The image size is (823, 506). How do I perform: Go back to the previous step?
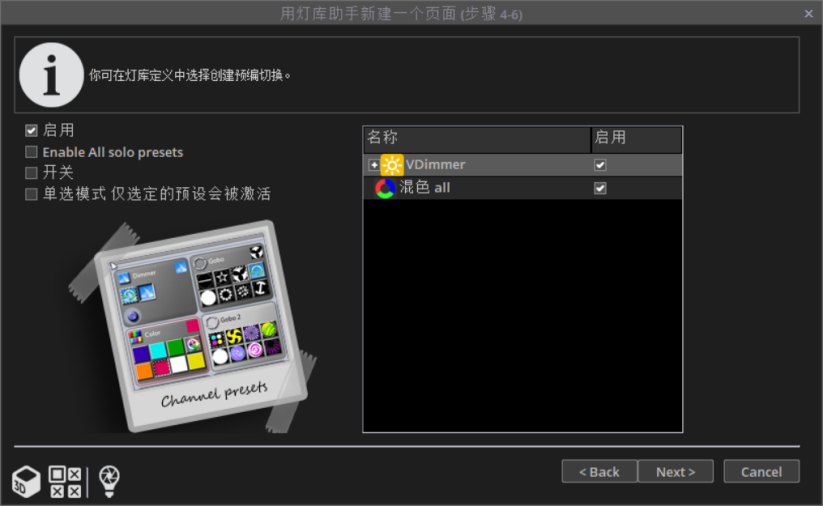[599, 472]
